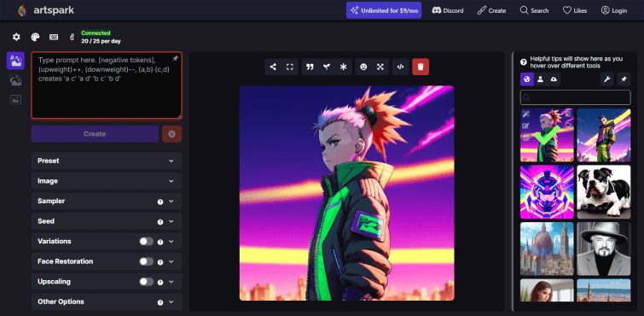Expand the Sampler options section

[107, 202]
